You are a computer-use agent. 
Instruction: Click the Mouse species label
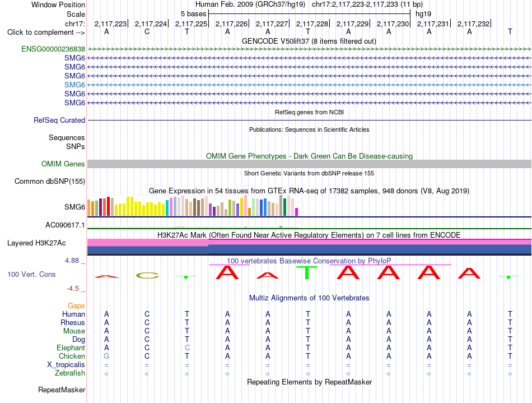click(x=74, y=331)
